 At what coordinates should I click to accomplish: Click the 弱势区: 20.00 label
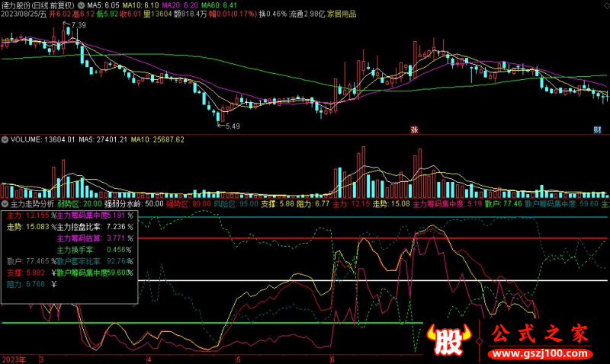click(79, 204)
